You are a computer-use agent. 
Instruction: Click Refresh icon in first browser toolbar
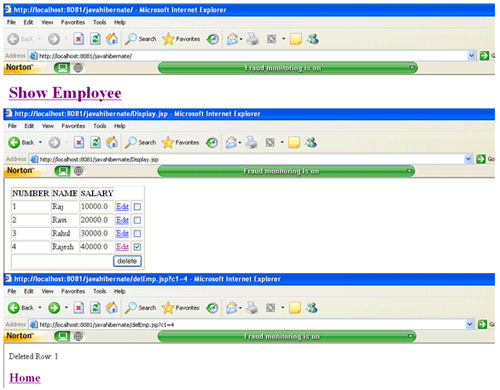point(95,39)
